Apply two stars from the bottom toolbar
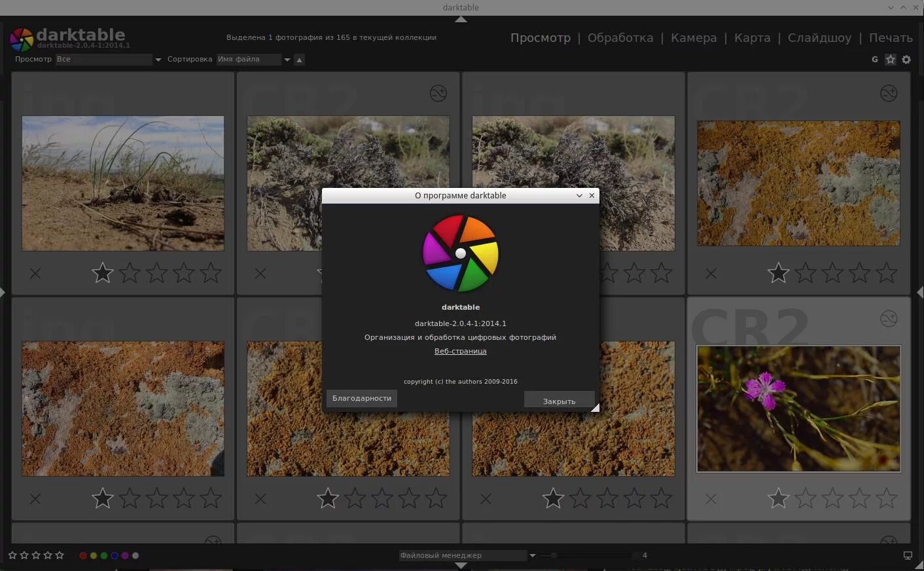This screenshot has height=571, width=924. tap(24, 555)
